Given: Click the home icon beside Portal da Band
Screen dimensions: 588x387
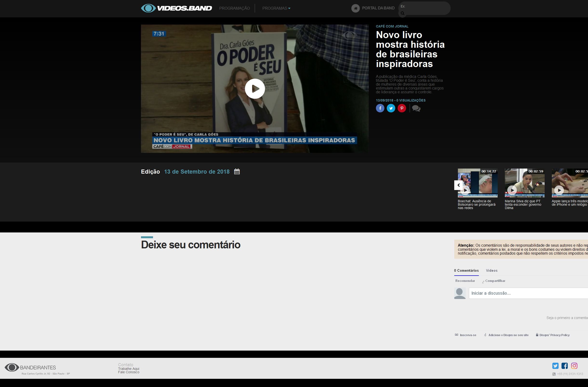Looking at the screenshot, I should (x=355, y=8).
